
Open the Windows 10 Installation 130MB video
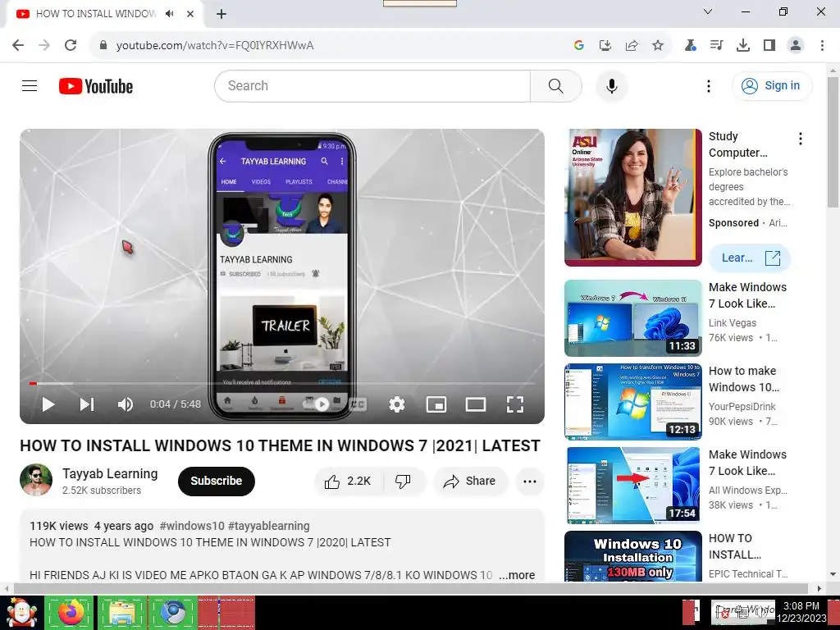click(632, 556)
